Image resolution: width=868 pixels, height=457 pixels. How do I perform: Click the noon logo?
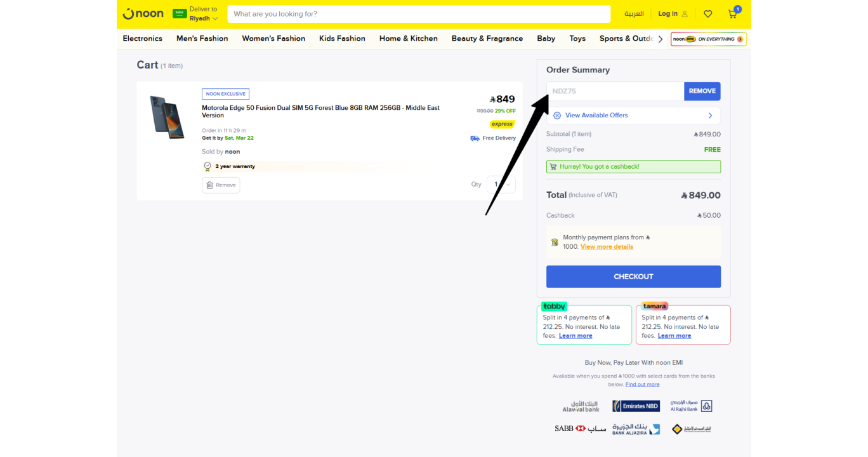(143, 13)
